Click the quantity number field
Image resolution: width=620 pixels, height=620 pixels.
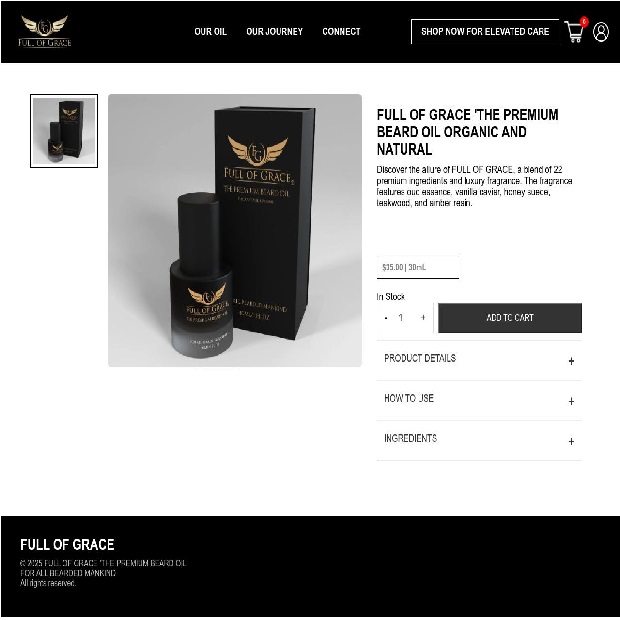[x=401, y=318]
